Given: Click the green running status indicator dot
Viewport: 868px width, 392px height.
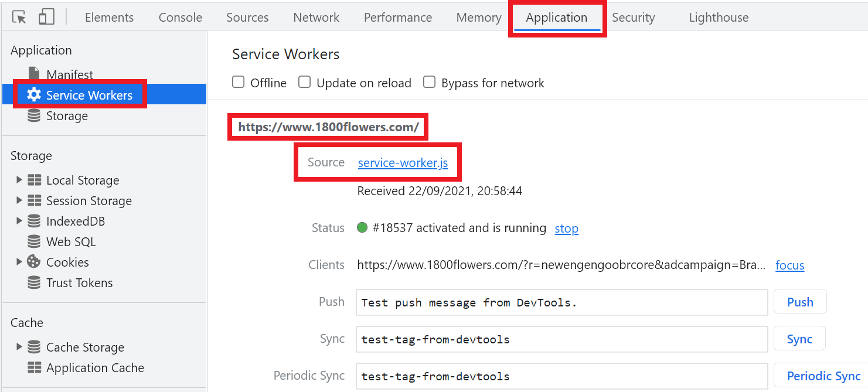Looking at the screenshot, I should [x=362, y=227].
